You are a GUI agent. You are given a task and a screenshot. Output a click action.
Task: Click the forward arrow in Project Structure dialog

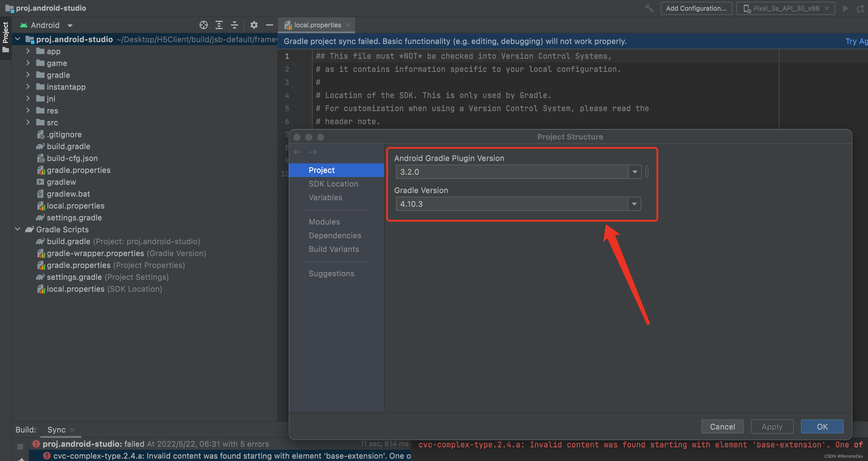pos(313,152)
